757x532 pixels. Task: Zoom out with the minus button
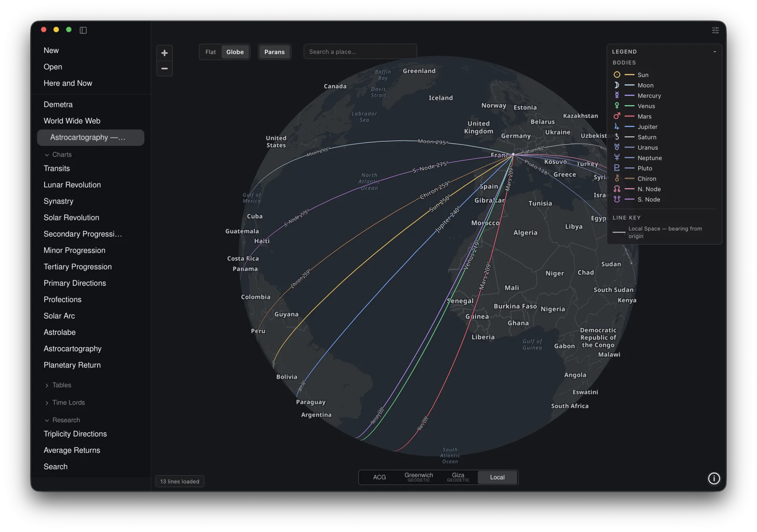tap(164, 69)
